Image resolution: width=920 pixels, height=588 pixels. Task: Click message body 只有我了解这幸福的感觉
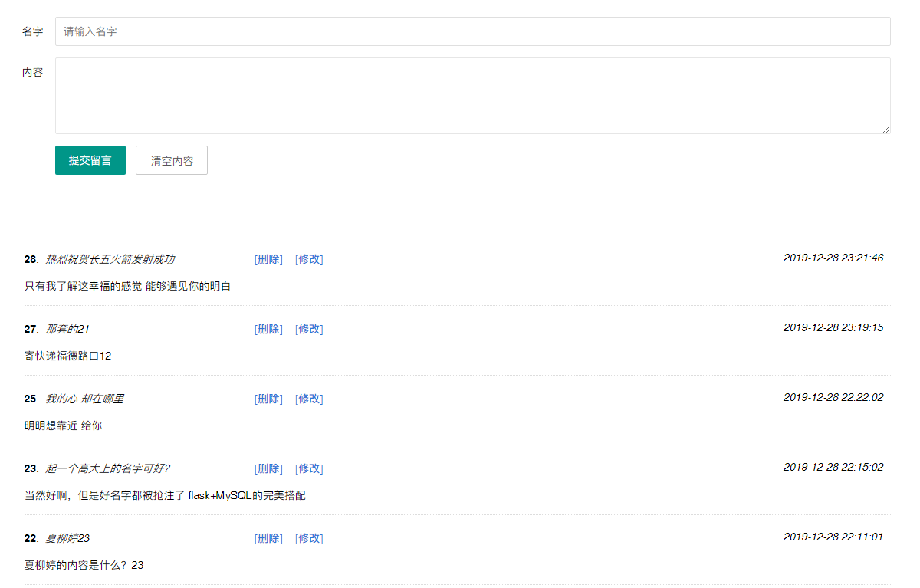[127, 286]
